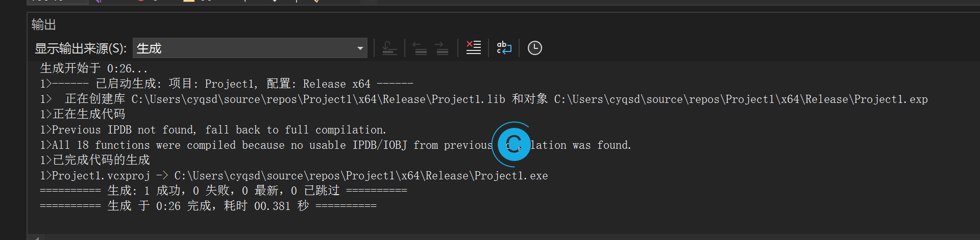Toggle timestamps with the clock icon

pyautogui.click(x=534, y=48)
